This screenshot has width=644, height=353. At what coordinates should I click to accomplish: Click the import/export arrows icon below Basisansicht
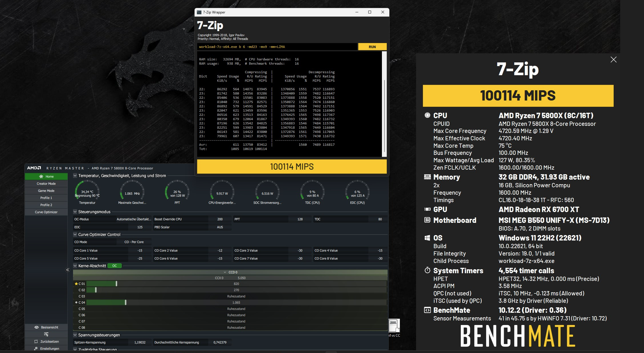pyautogui.click(x=46, y=334)
